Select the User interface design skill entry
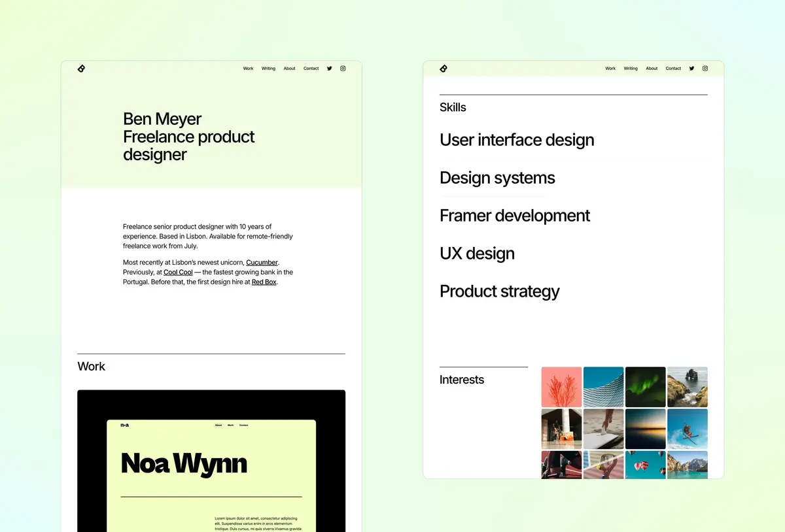 click(x=517, y=140)
